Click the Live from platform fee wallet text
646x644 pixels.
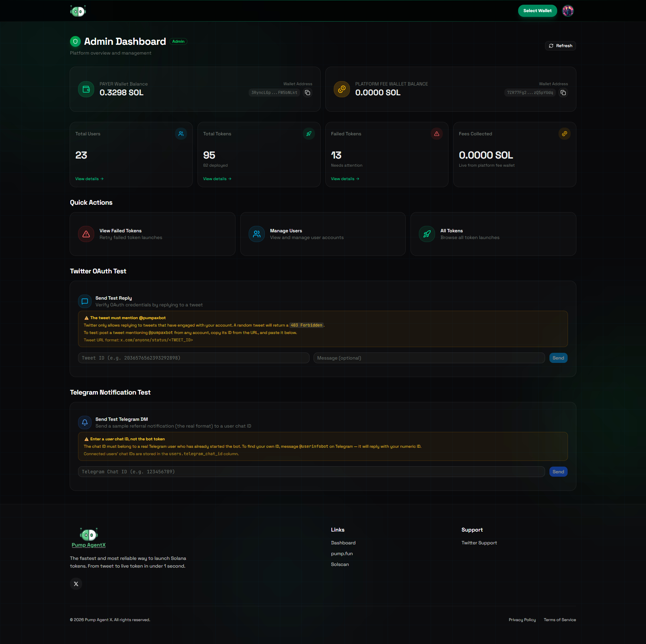pos(487,165)
